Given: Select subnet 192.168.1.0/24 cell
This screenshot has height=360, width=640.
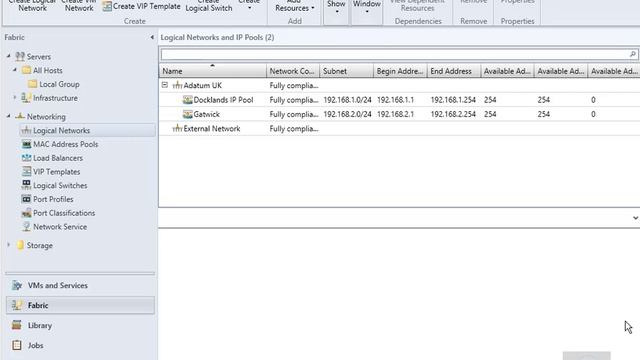Looking at the screenshot, I should [x=347, y=100].
